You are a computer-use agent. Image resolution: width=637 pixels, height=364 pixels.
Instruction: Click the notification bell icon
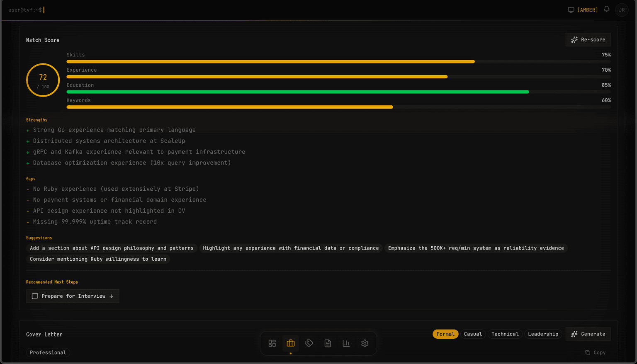coord(606,9)
